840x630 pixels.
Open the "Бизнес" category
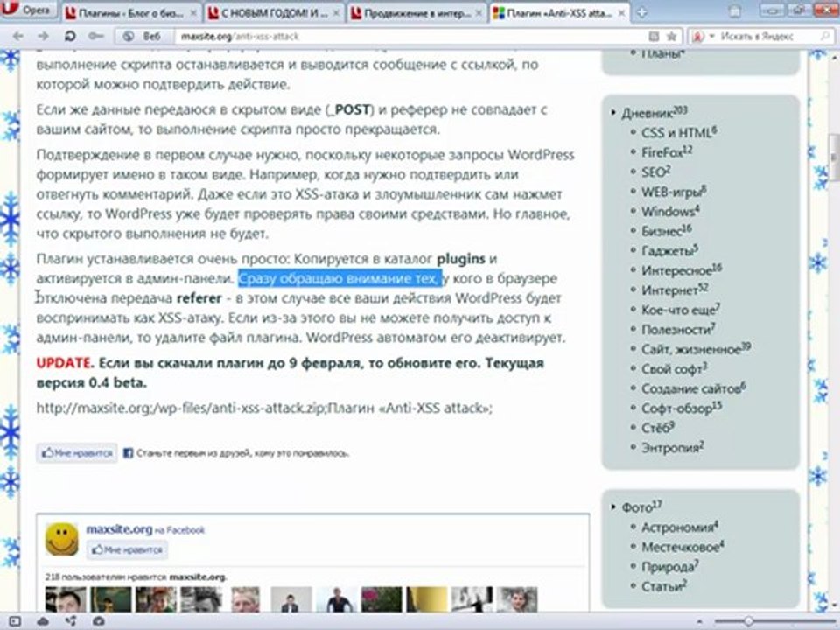tap(667, 231)
